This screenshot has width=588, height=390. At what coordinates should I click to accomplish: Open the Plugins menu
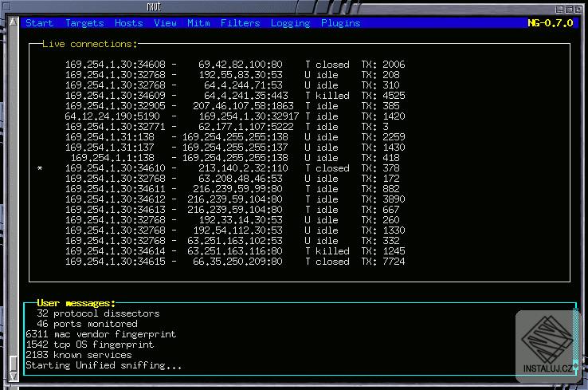(340, 23)
